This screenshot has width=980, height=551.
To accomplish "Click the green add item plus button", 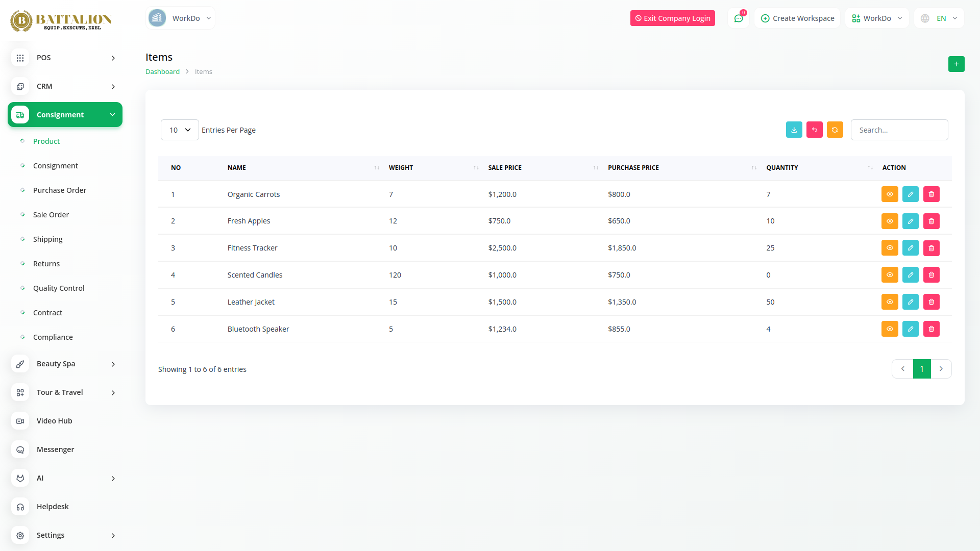I will click(x=956, y=64).
